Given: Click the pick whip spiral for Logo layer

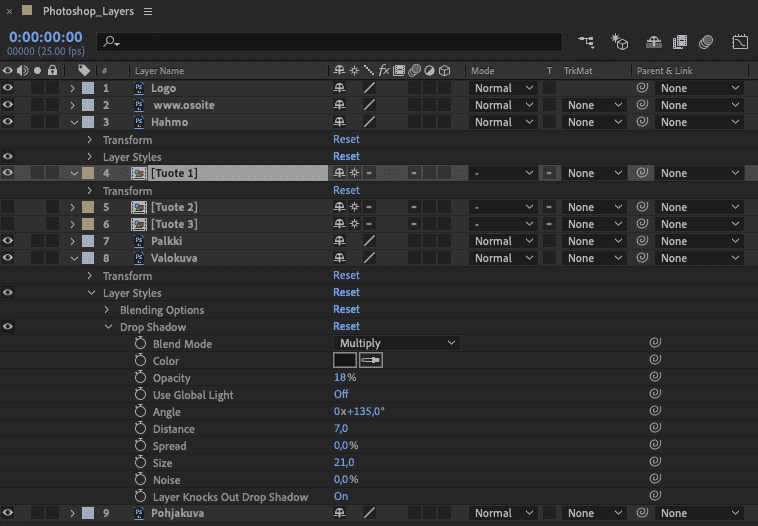Looking at the screenshot, I should pyautogui.click(x=642, y=88).
